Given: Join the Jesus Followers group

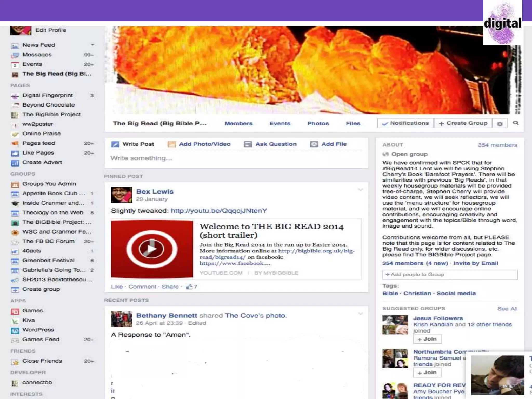Looking at the screenshot, I should (x=427, y=339).
